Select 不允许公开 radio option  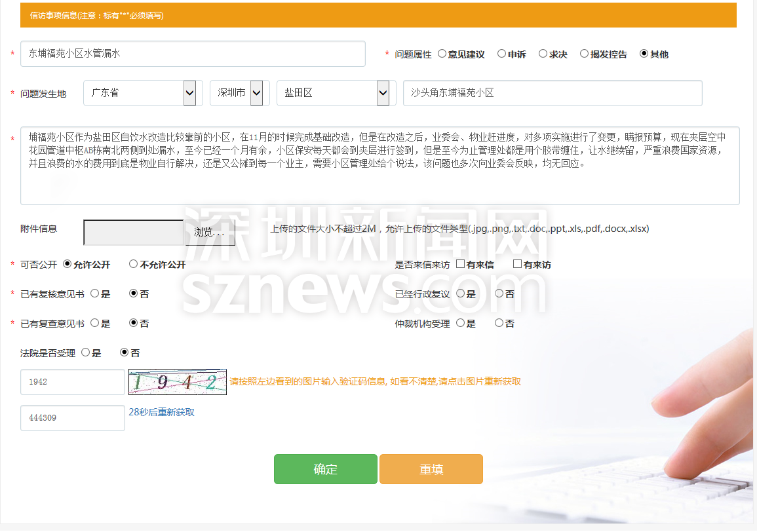[134, 264]
